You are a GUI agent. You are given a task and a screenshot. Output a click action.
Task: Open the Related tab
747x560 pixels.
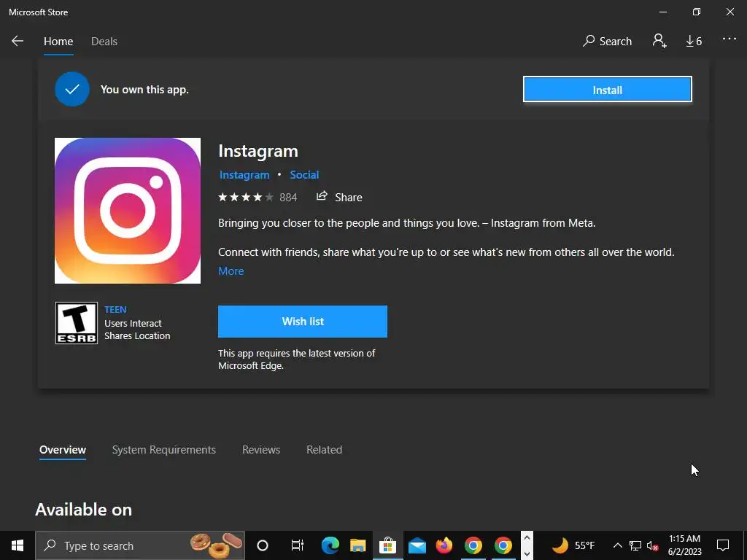click(x=324, y=449)
